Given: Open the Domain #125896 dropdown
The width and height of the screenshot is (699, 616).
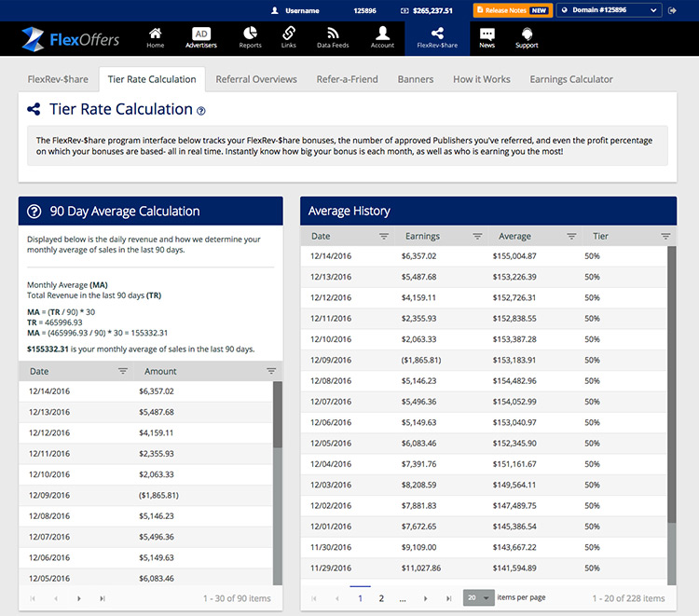Looking at the screenshot, I should [609, 10].
